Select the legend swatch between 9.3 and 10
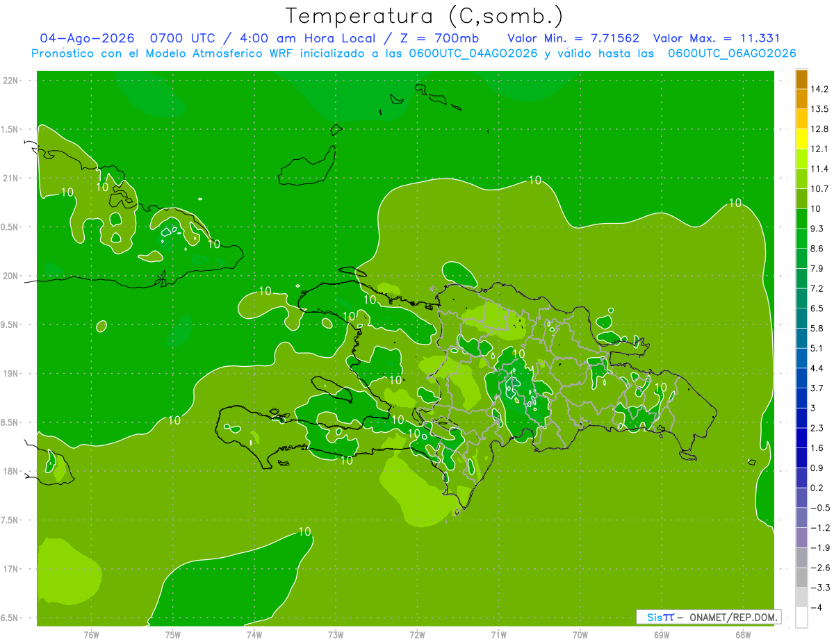This screenshot has width=834, height=644. point(801,219)
